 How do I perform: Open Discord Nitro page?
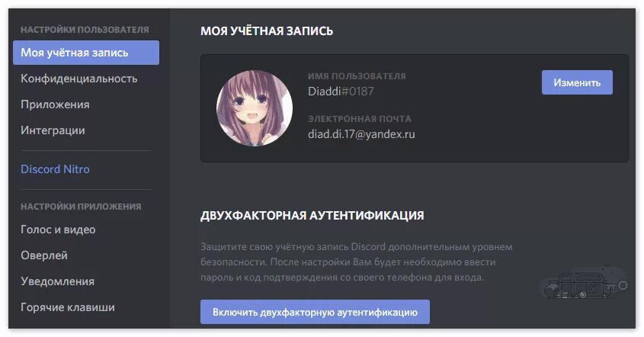tap(55, 169)
